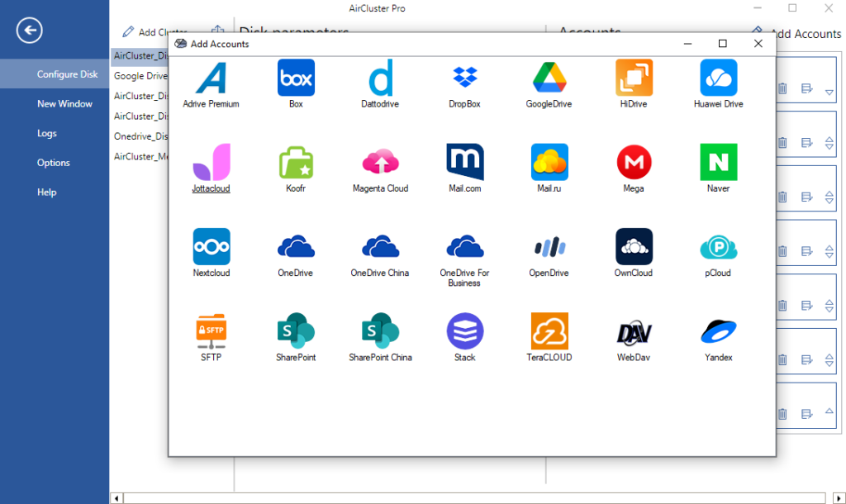Select the TeraCLOUD provider
This screenshot has width=846, height=504.
coord(549,331)
